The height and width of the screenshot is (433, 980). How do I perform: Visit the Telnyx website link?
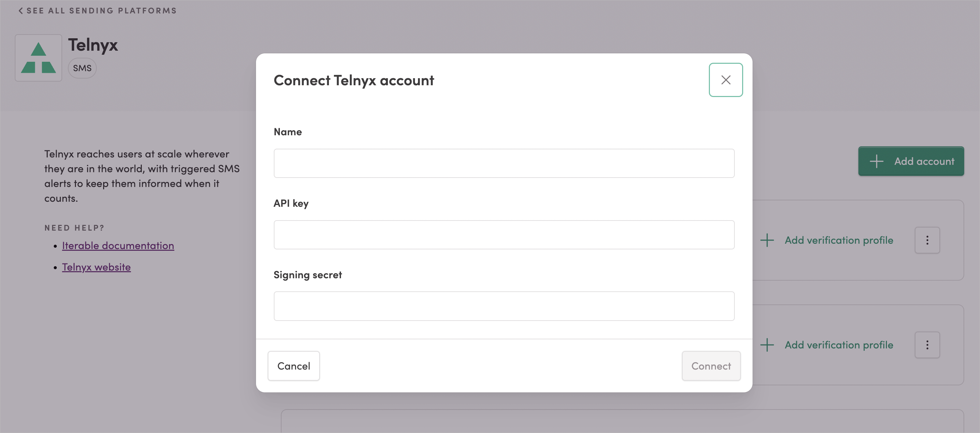(96, 267)
